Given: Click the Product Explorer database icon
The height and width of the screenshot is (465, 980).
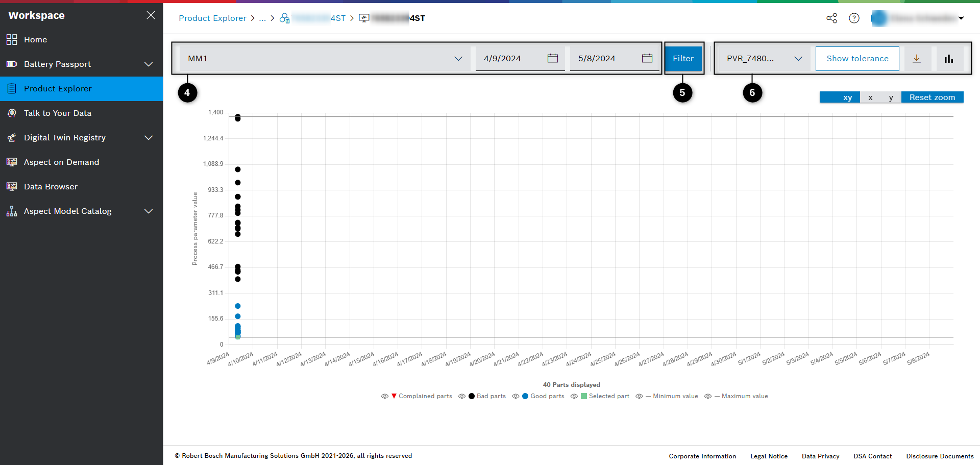Looking at the screenshot, I should pos(12,88).
